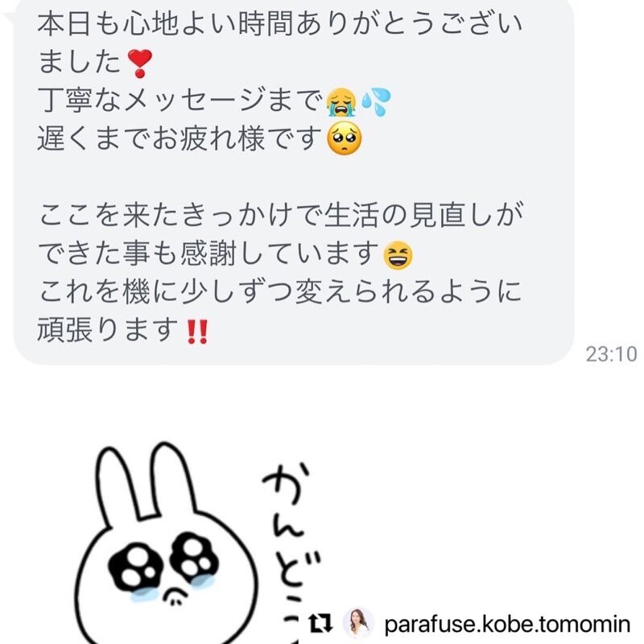
Task: Open the parafuse.kobe.tomomin profile avatar
Action: point(358,623)
